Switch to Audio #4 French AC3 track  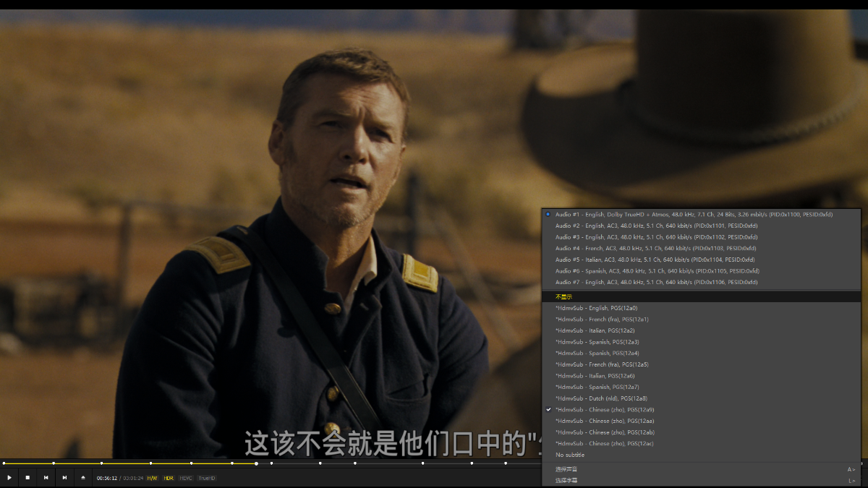(655, 249)
